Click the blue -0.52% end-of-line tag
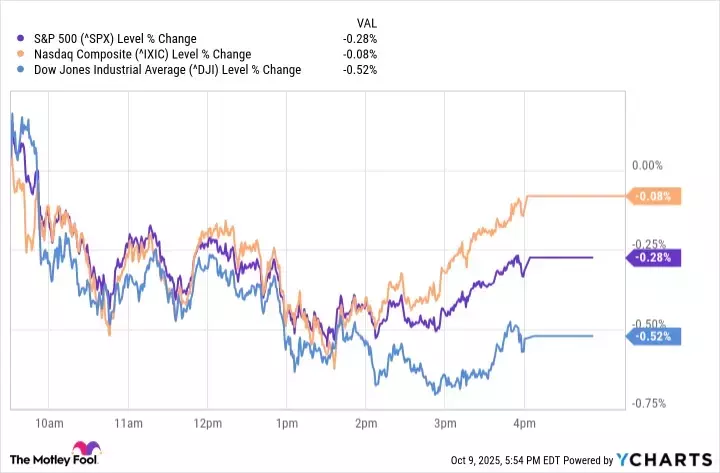Image resolution: width=720 pixels, height=473 pixels. coord(654,337)
